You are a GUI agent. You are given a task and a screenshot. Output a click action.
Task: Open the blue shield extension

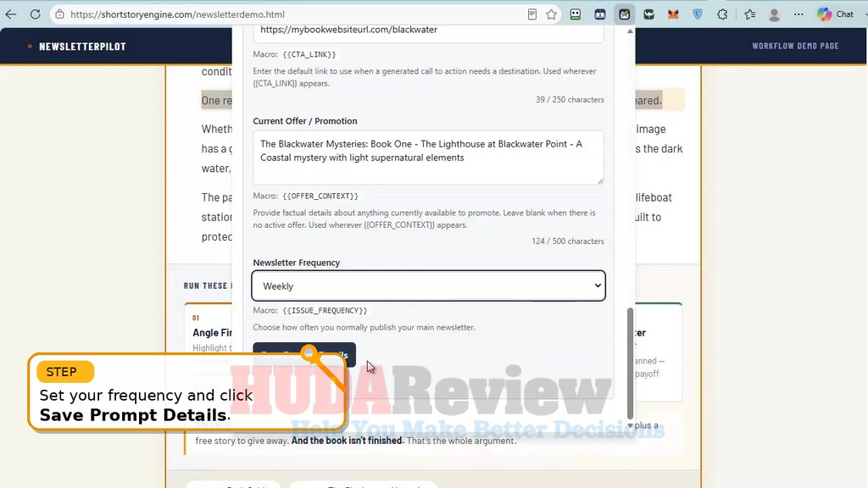698,14
